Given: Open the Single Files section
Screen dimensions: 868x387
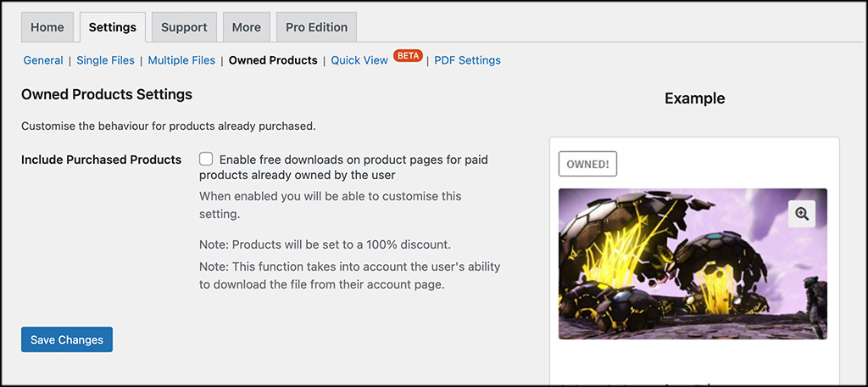Looking at the screenshot, I should point(105,60).
